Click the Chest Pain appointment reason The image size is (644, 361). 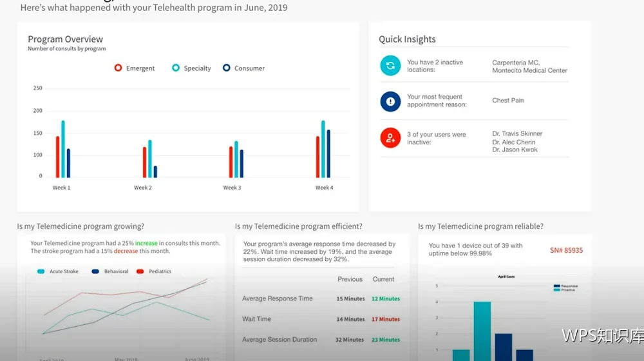click(508, 101)
